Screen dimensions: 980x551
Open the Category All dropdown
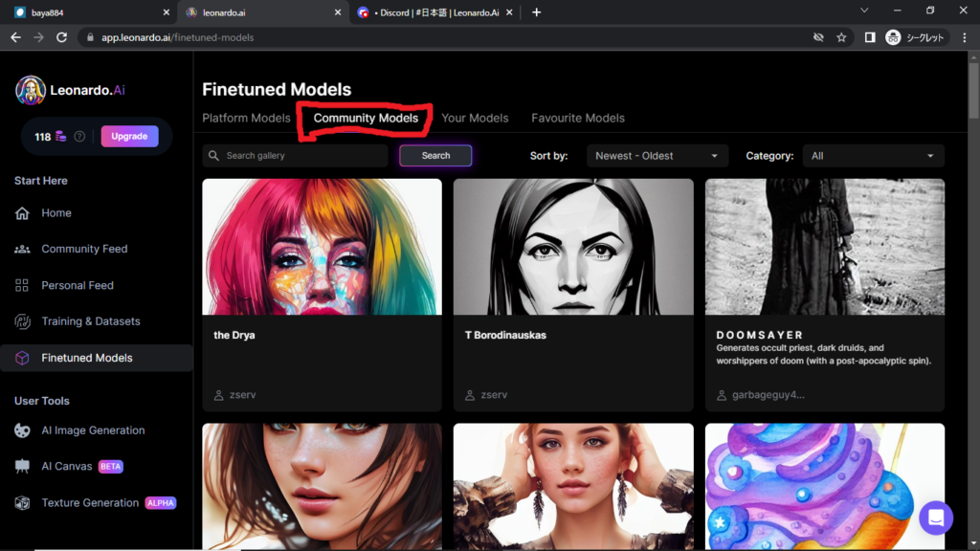(872, 156)
